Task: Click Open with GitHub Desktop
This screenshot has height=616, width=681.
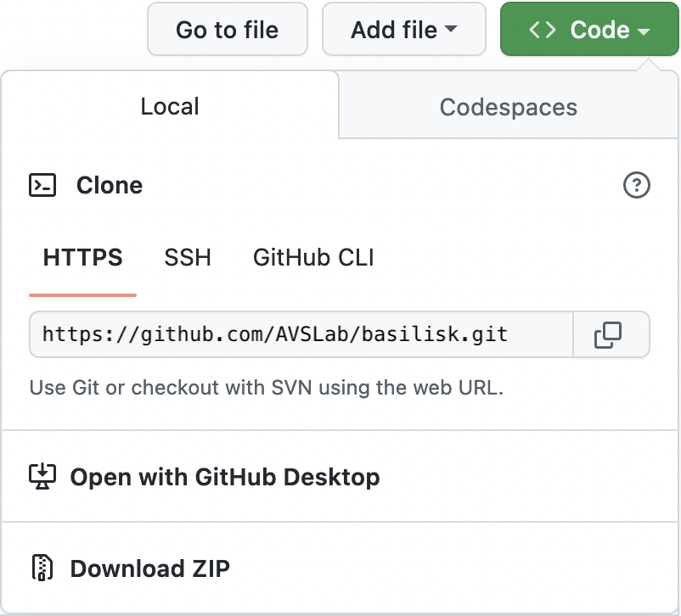Action: click(x=226, y=477)
